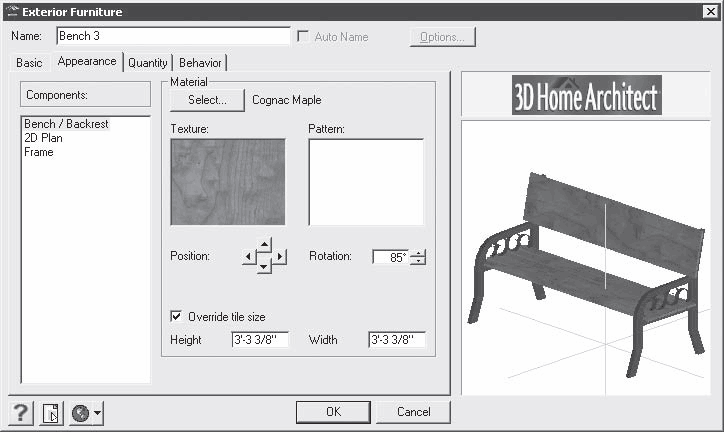Toggle the Auto Name checkbox

pos(303,37)
